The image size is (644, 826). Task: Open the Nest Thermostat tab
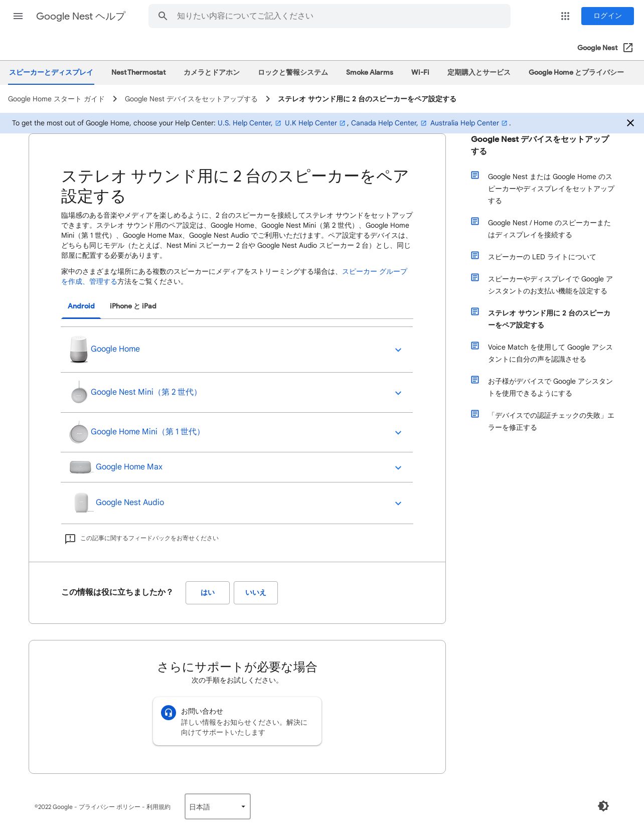[138, 72]
